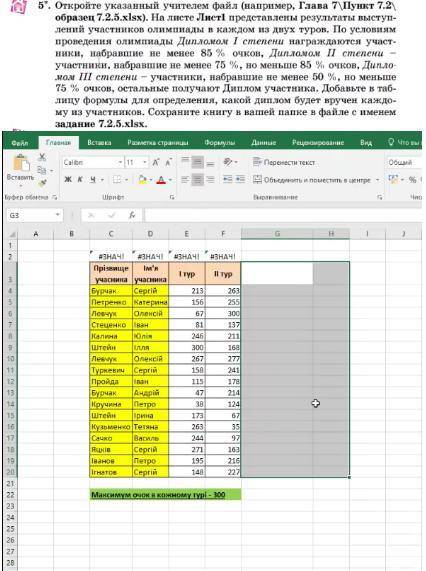The image size is (426, 571).
Task: Click the Percent style icon
Action: click(412, 180)
